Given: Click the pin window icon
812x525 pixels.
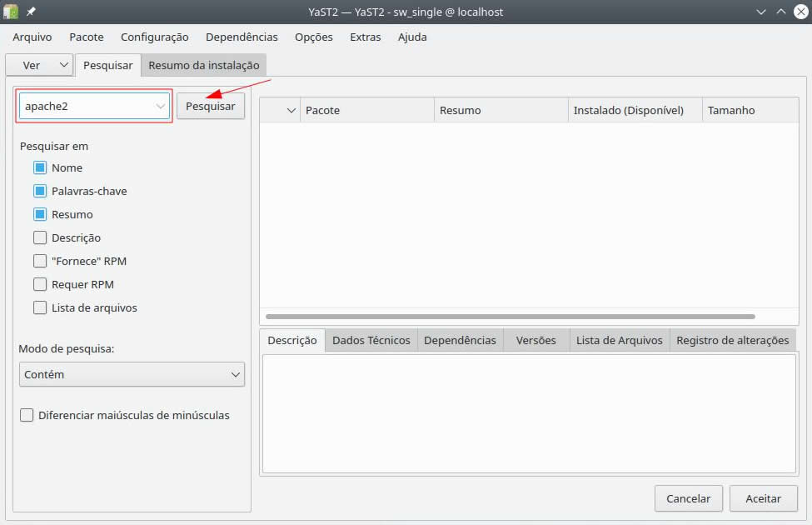Looking at the screenshot, I should click(x=32, y=12).
